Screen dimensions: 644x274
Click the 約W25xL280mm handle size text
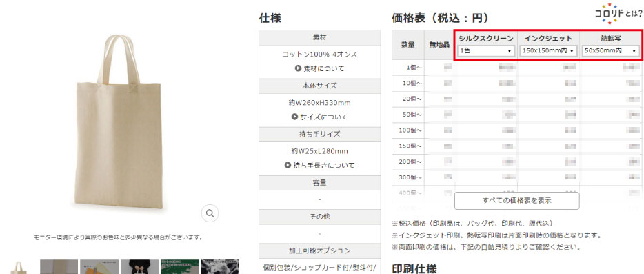[x=319, y=151]
